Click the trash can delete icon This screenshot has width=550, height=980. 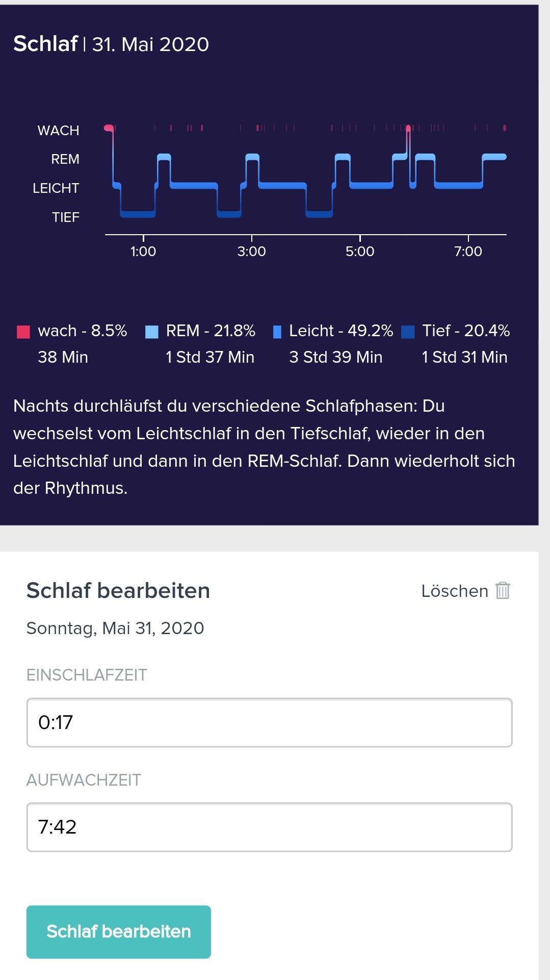click(x=503, y=590)
